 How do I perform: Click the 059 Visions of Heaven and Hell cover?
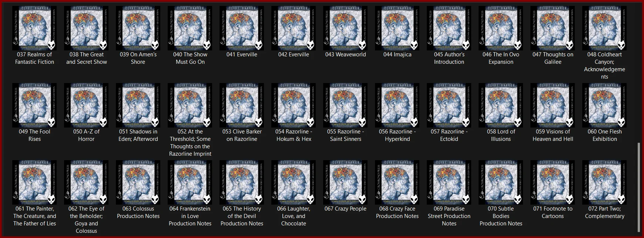click(x=553, y=105)
